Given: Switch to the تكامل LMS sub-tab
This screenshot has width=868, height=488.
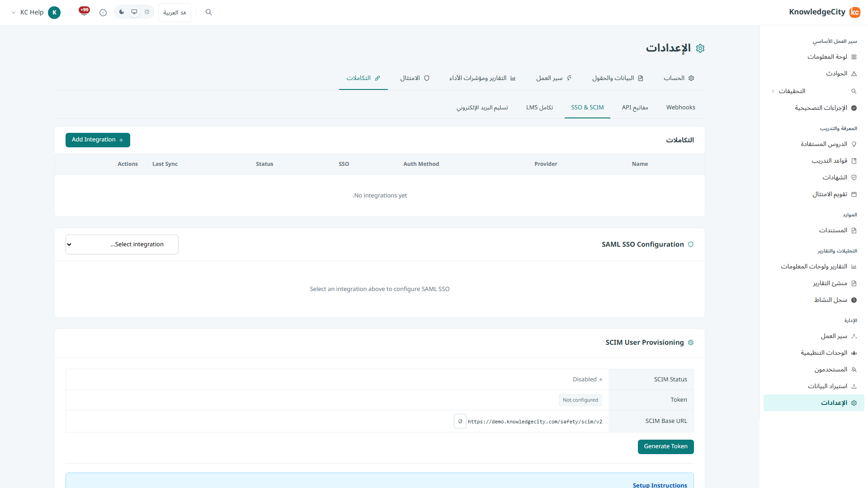Looking at the screenshot, I should (x=539, y=108).
